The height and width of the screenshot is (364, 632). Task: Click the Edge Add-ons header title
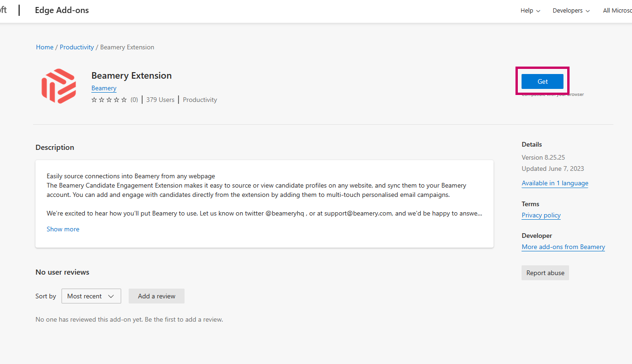(62, 10)
